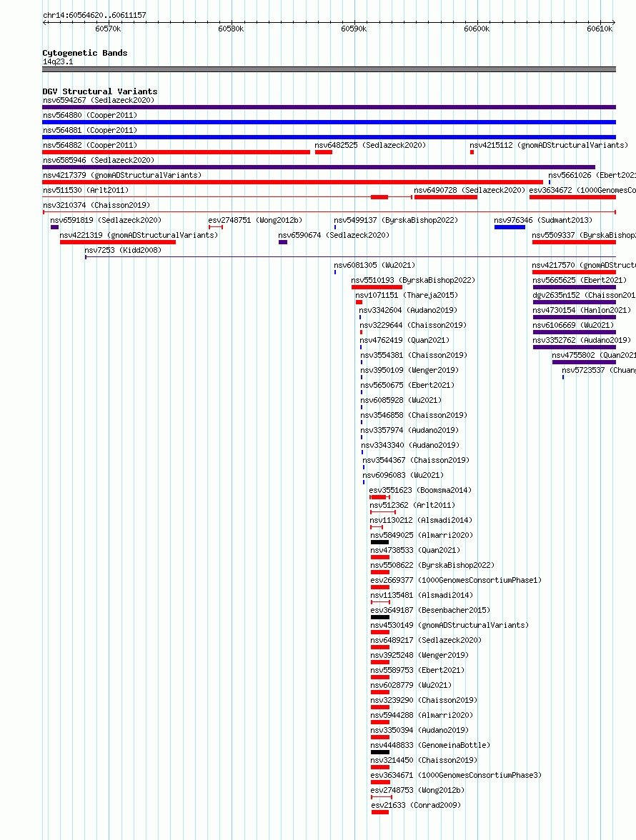Open nsv6028779 (Wu2021) variant
Viewport: 636px width, 840px height.
[411, 685]
